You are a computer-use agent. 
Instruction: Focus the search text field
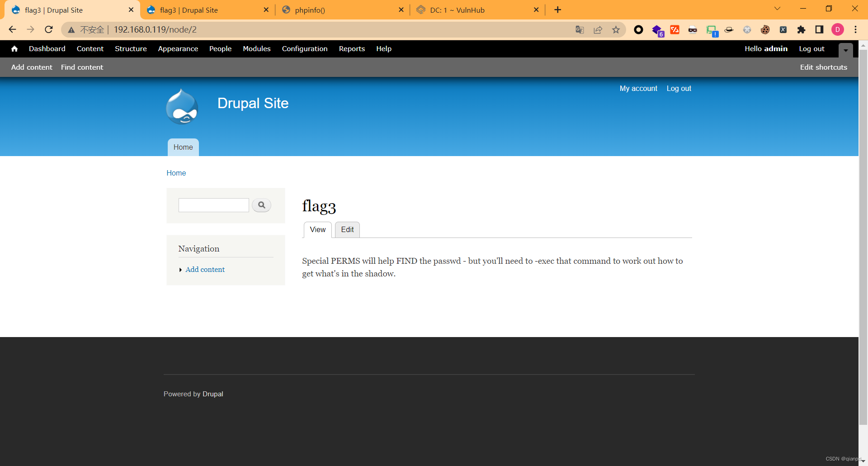(x=213, y=205)
